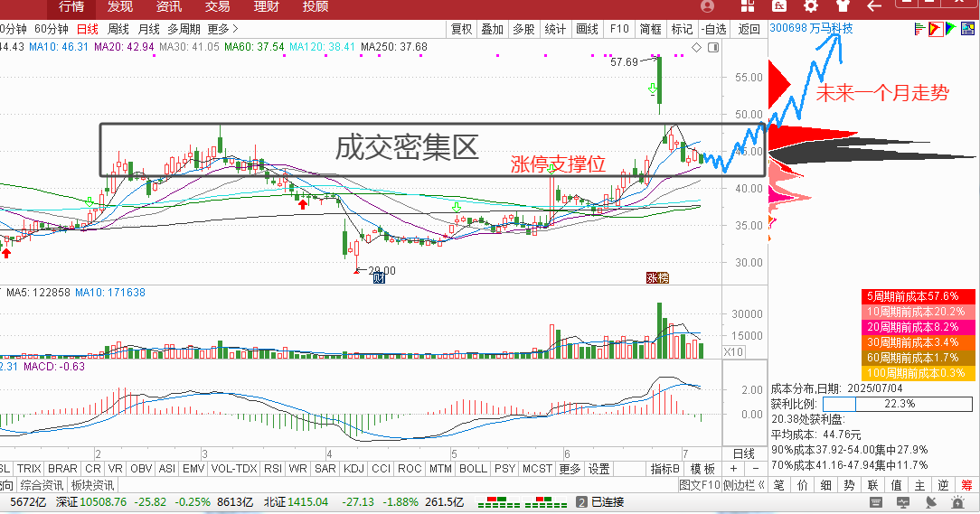The height and width of the screenshot is (514, 980).
Task: Open the four-square layout grid icon
Action: click(748, 6)
